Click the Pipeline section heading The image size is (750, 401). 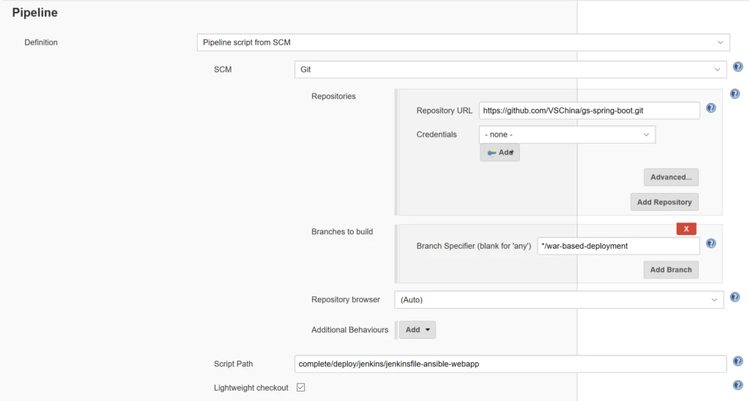tap(35, 12)
